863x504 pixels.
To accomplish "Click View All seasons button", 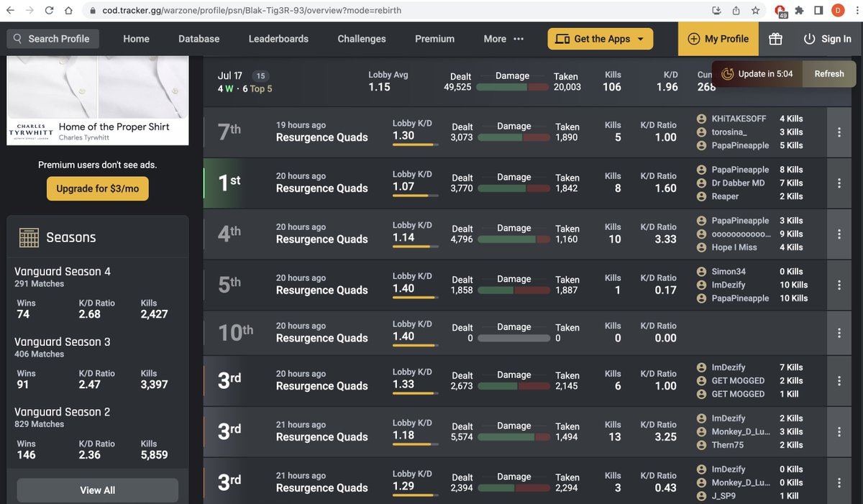I will 98,490.
